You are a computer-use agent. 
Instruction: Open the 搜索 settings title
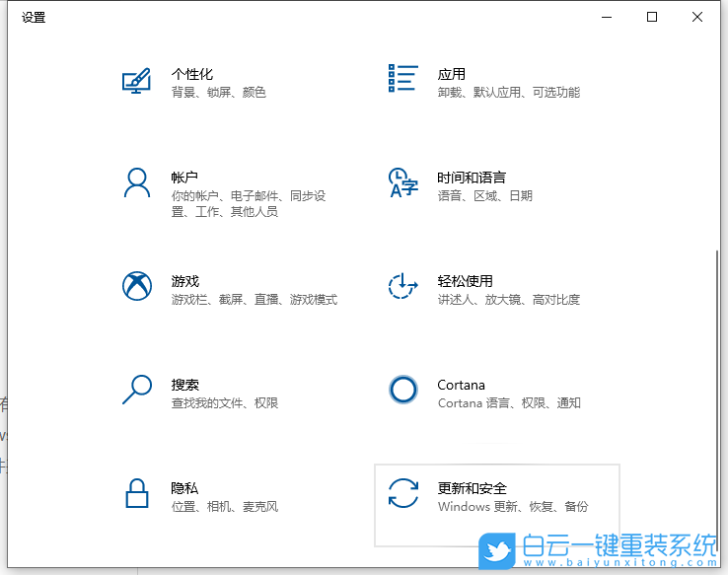click(x=185, y=385)
